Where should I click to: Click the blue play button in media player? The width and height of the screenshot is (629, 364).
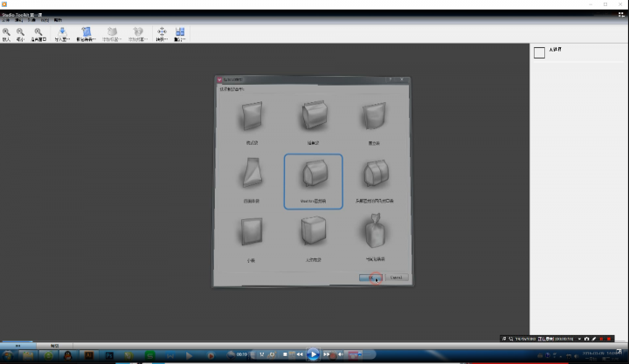[313, 354]
